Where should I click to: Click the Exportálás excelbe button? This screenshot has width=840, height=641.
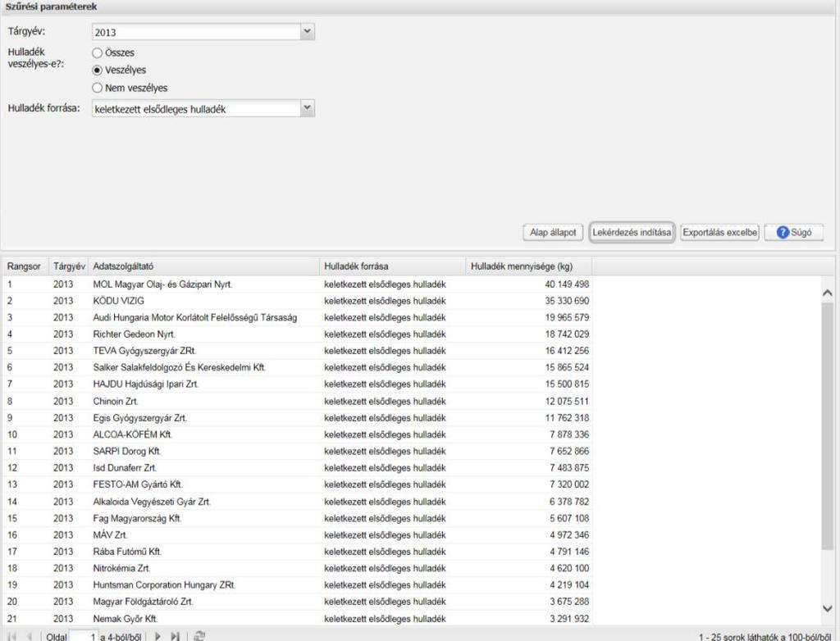pos(719,233)
